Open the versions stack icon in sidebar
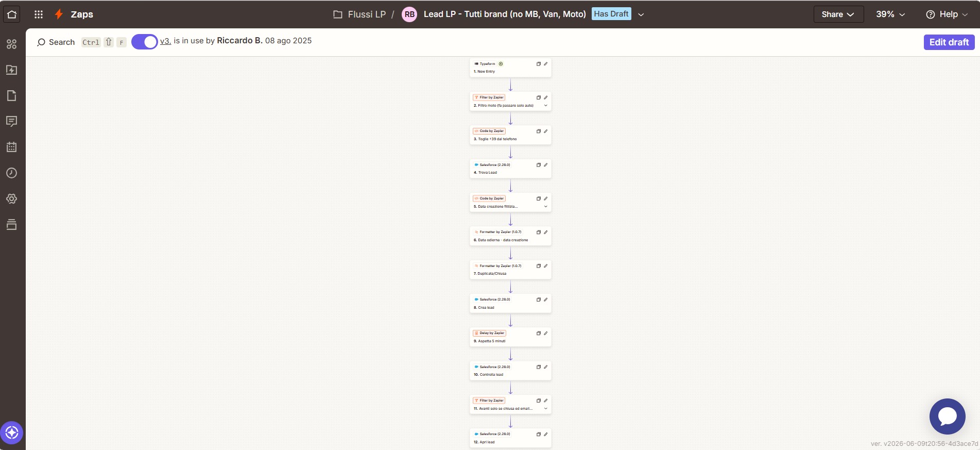This screenshot has width=980, height=450. click(x=12, y=225)
